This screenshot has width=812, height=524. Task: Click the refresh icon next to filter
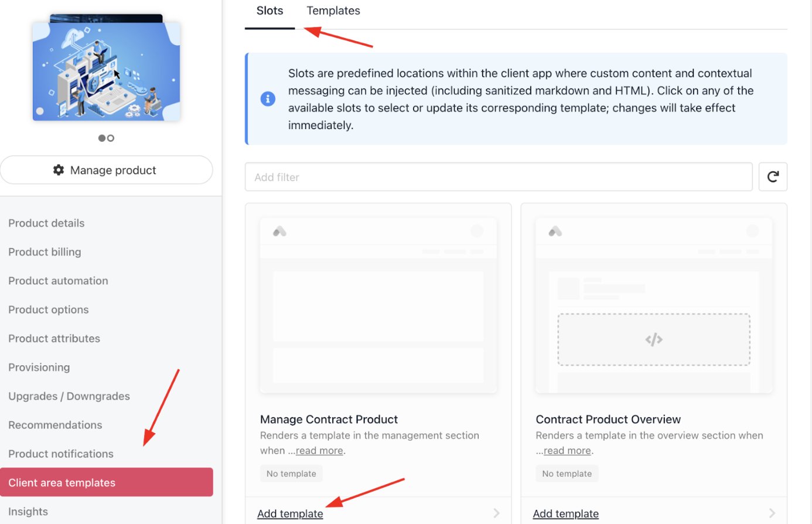click(x=773, y=176)
